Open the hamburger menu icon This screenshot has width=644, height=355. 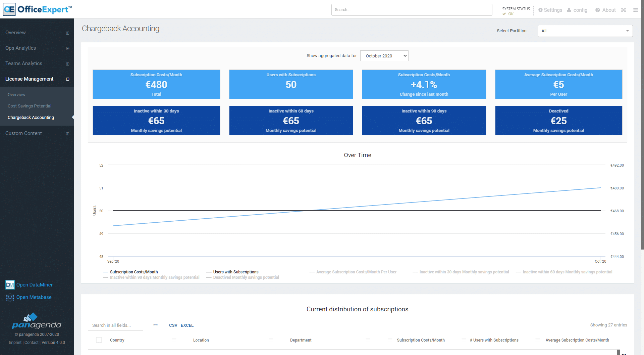635,10
